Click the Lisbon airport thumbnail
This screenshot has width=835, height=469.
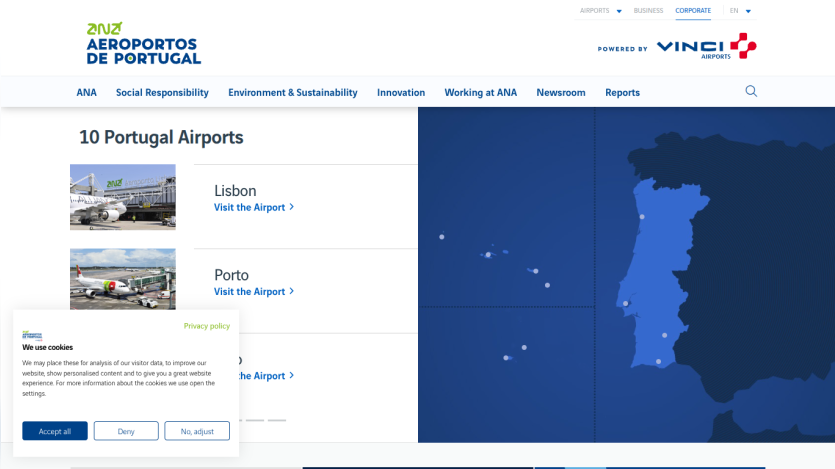click(123, 197)
